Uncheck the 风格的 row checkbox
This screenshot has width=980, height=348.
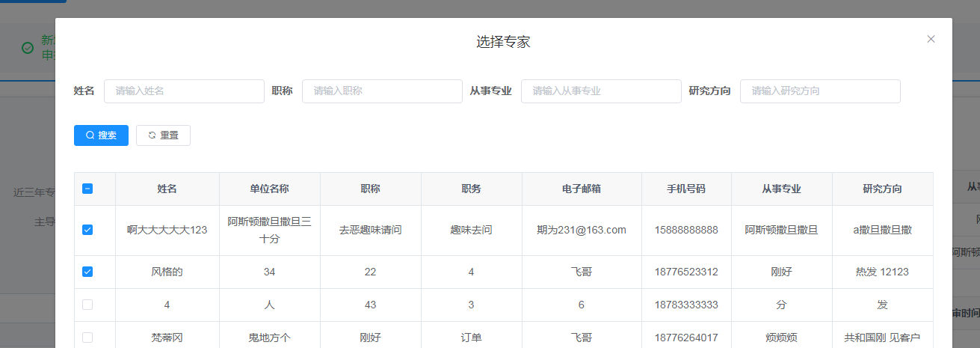(x=87, y=272)
